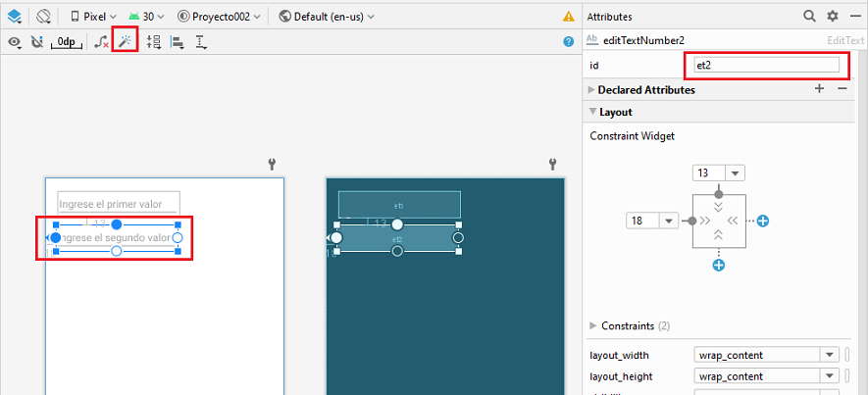The height and width of the screenshot is (395, 868).
Task: Add a right constraint with plus icon
Action: click(763, 222)
